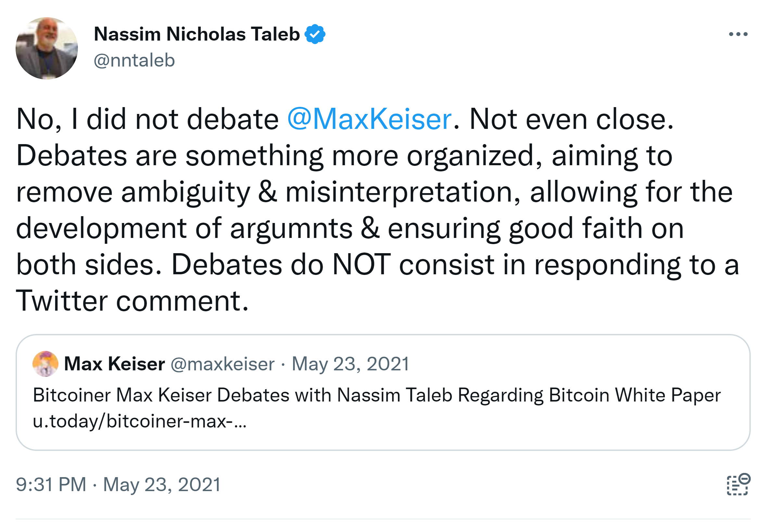Open the u.today/bitcoiner-max link
The width and height of the screenshot is (765, 532).
(139, 421)
